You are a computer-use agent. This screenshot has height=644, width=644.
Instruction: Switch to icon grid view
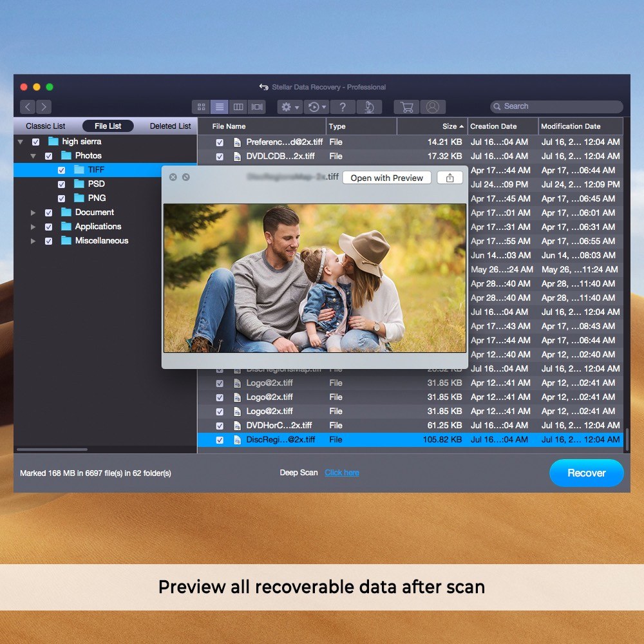click(201, 107)
